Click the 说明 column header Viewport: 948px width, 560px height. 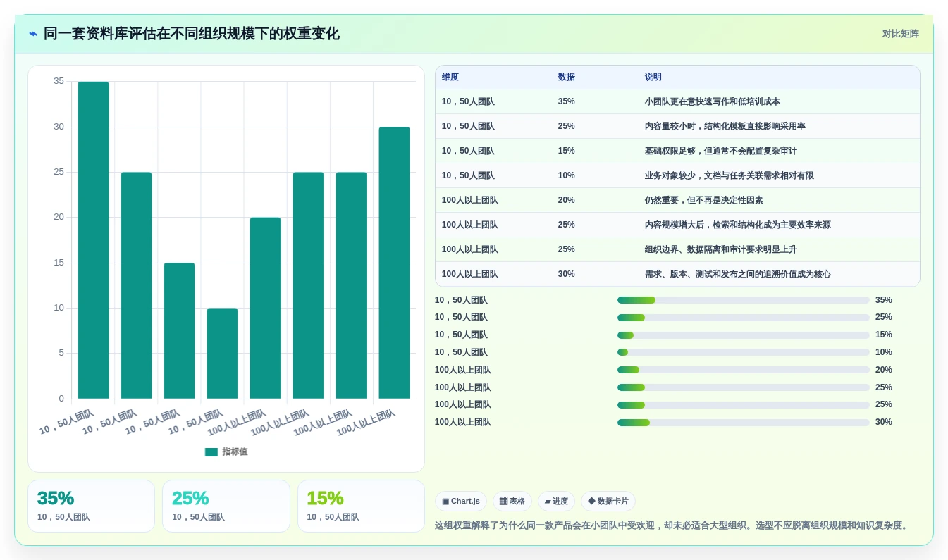653,77
